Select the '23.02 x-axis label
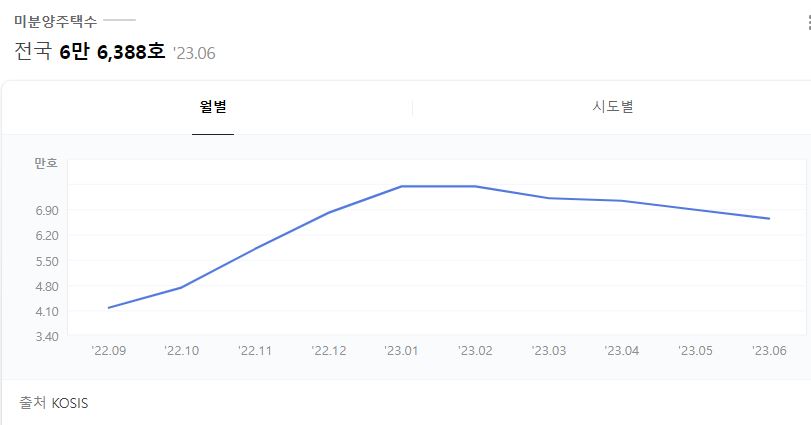Viewport: 811px width, 425px height. click(x=475, y=351)
